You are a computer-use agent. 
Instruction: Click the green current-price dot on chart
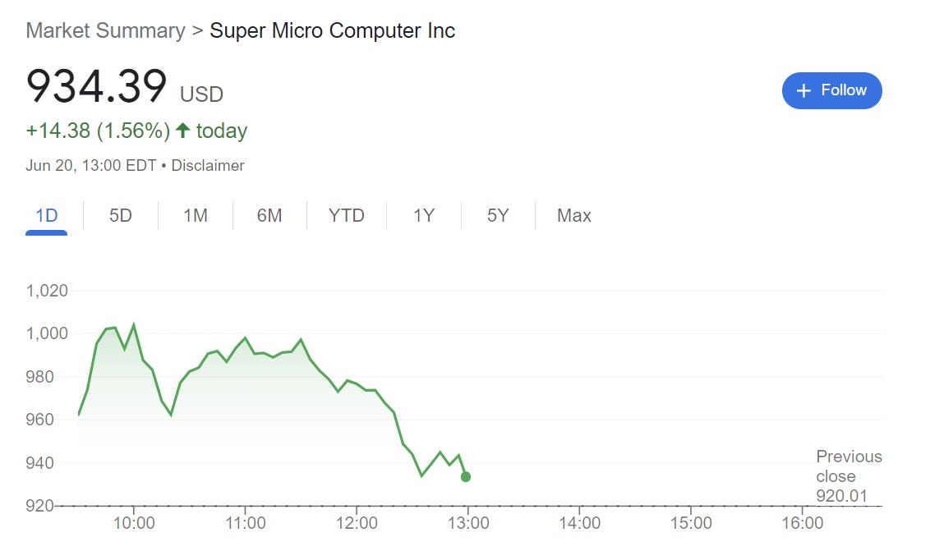point(466,477)
